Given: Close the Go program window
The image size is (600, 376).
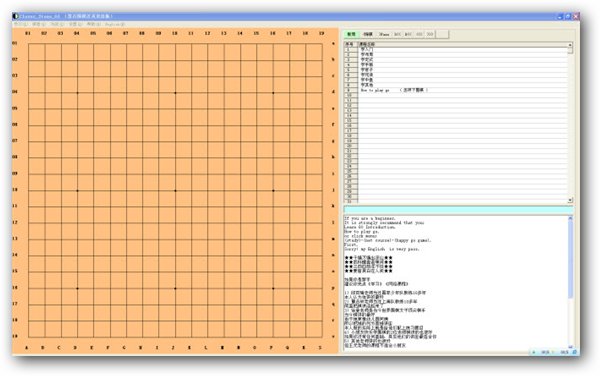Looking at the screenshot, I should [x=576, y=16].
